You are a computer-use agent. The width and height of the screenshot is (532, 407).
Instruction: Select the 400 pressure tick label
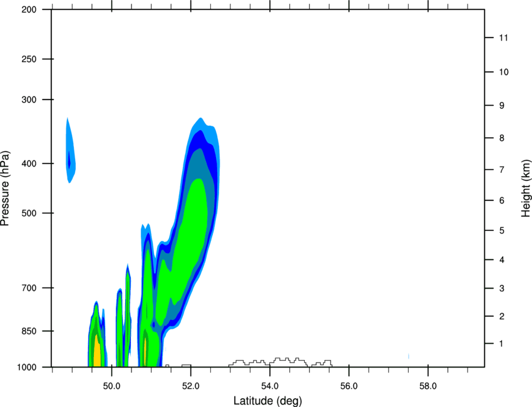click(x=29, y=163)
